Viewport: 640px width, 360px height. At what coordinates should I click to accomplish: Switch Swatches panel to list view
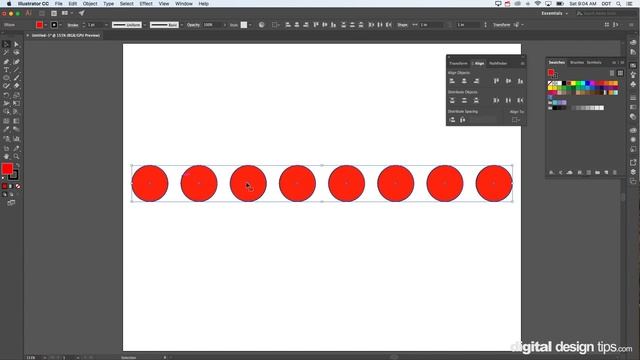coord(611,73)
